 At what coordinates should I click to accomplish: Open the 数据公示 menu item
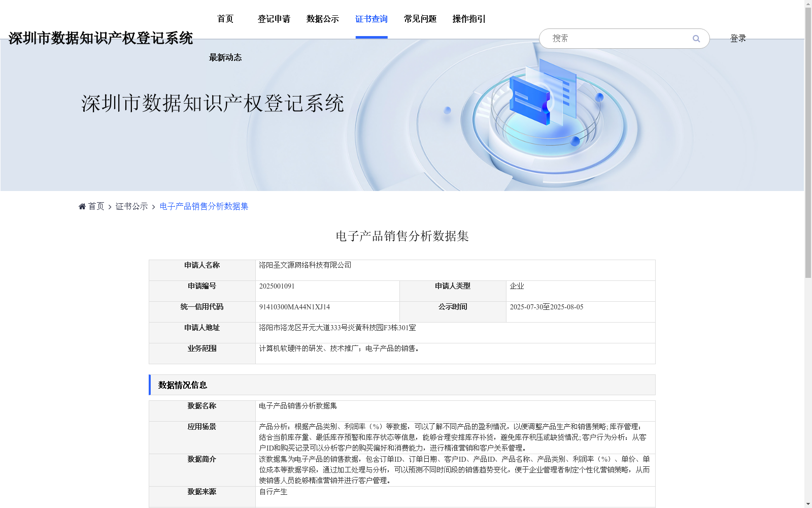click(x=323, y=19)
